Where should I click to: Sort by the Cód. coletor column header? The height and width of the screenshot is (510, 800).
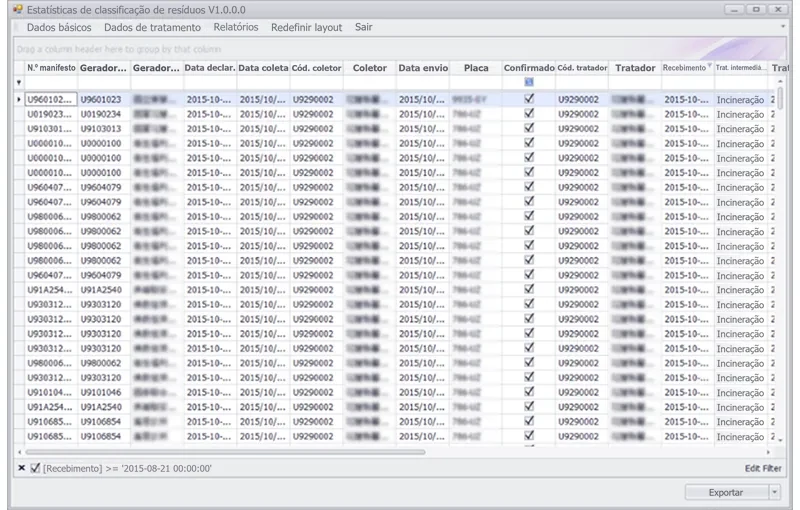(x=316, y=68)
